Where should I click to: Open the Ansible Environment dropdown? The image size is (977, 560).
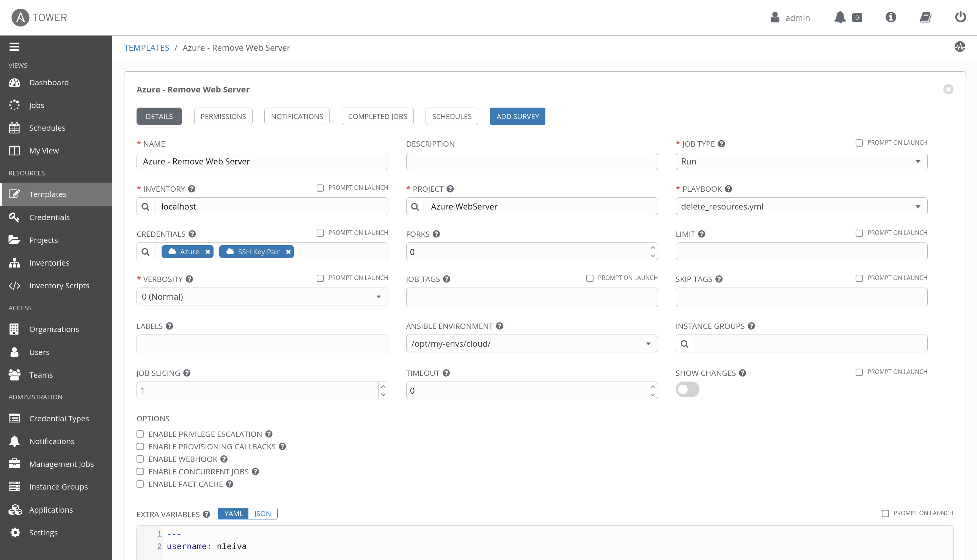point(531,343)
